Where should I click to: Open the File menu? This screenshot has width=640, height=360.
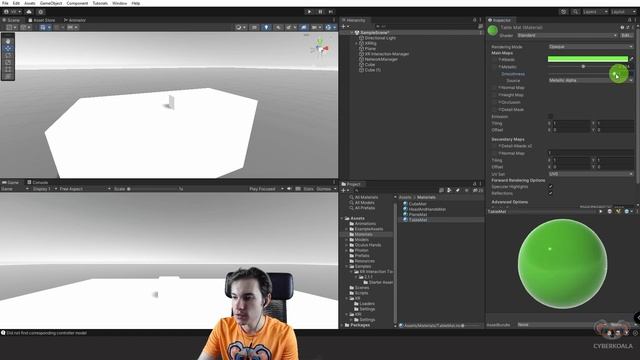pos(5,3)
